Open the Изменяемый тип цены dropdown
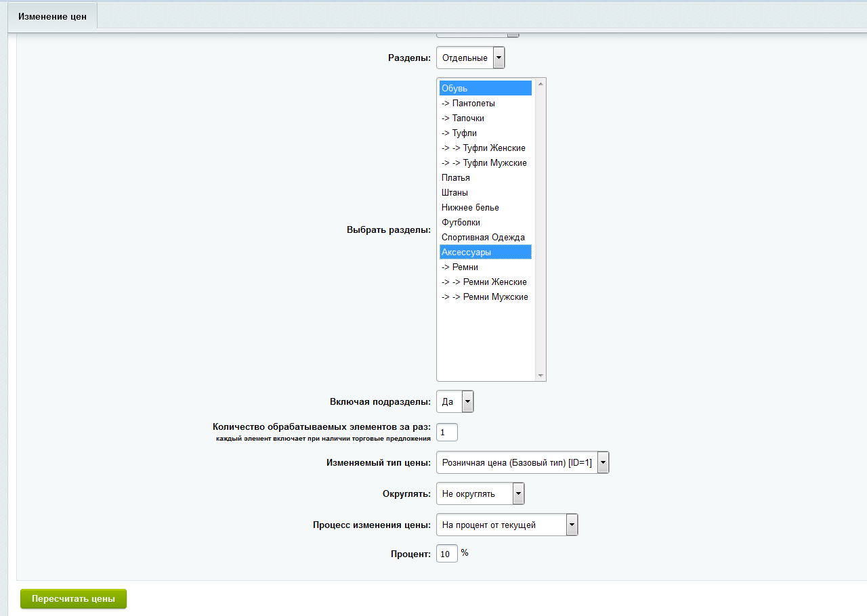The height and width of the screenshot is (616, 867). click(x=522, y=463)
